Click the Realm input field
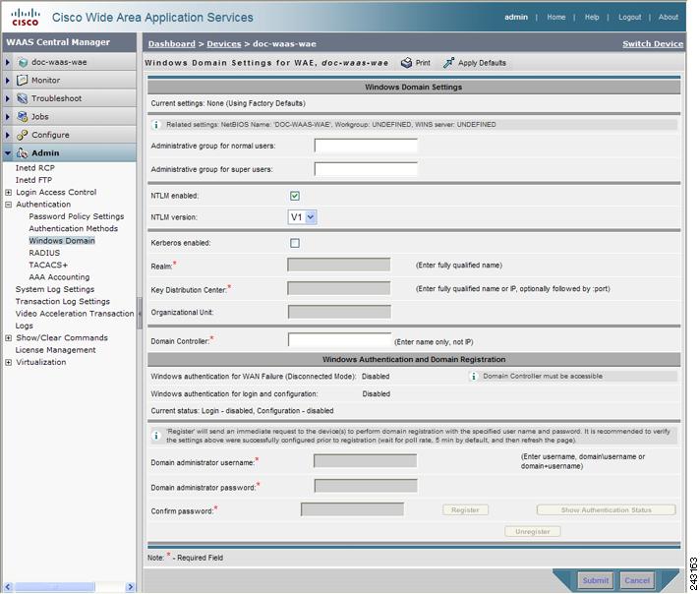This screenshot has width=700, height=594. [339, 265]
